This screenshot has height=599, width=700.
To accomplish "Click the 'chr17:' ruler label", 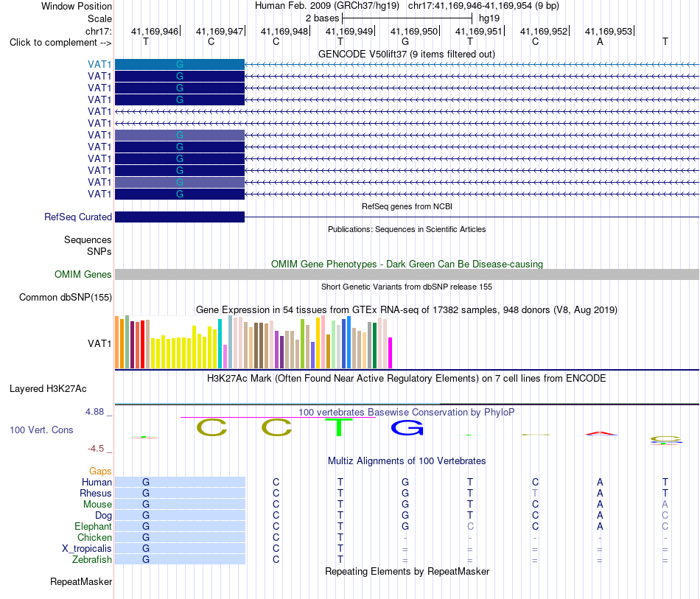I will pyautogui.click(x=98, y=31).
